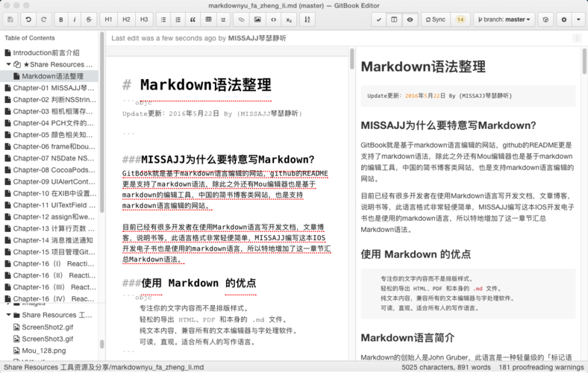Toggle italic formatting
The height and width of the screenshot is (373, 588).
coord(75,19)
